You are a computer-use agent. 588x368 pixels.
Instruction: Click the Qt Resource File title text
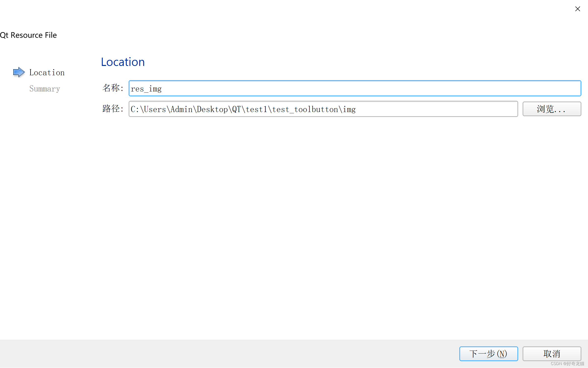click(x=28, y=35)
